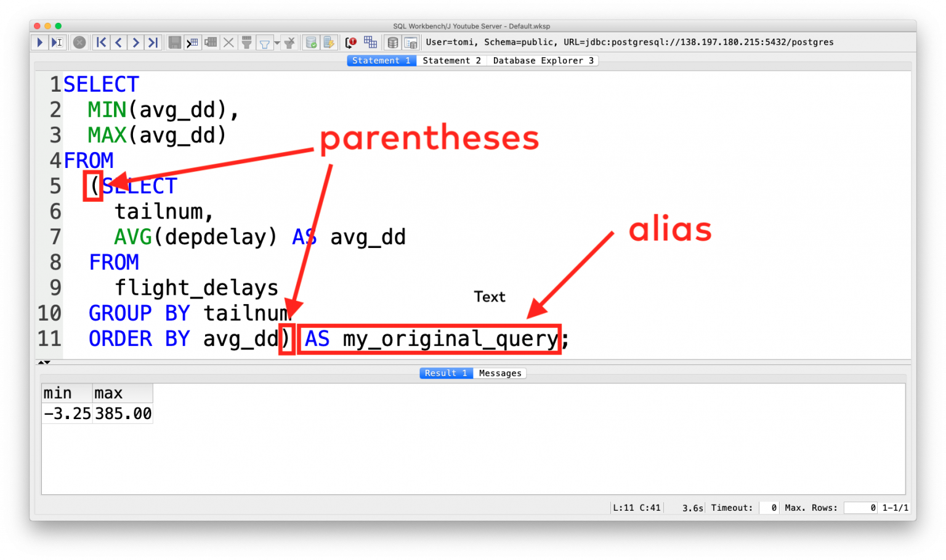The image size is (946, 560).
Task: Jump to last statement in history
Action: 153,42
